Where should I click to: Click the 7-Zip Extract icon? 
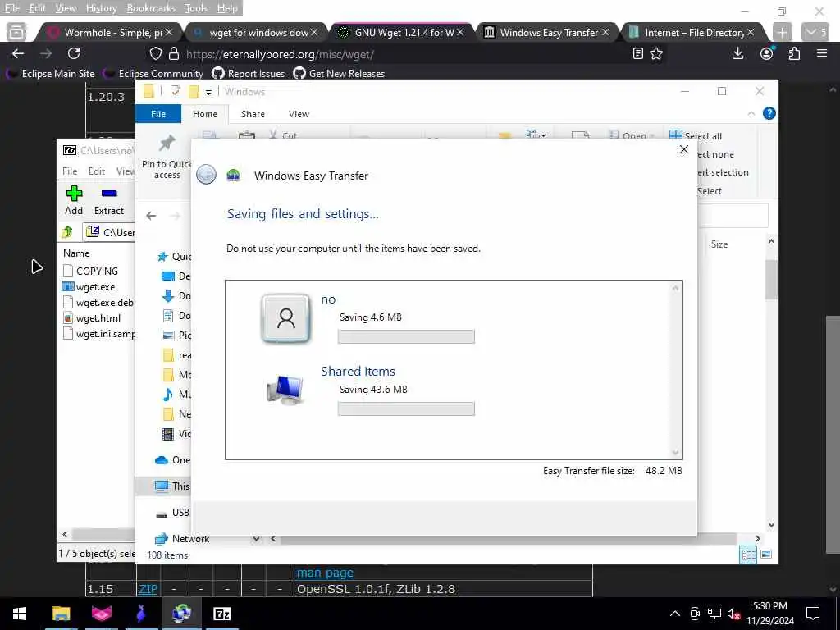tap(109, 194)
